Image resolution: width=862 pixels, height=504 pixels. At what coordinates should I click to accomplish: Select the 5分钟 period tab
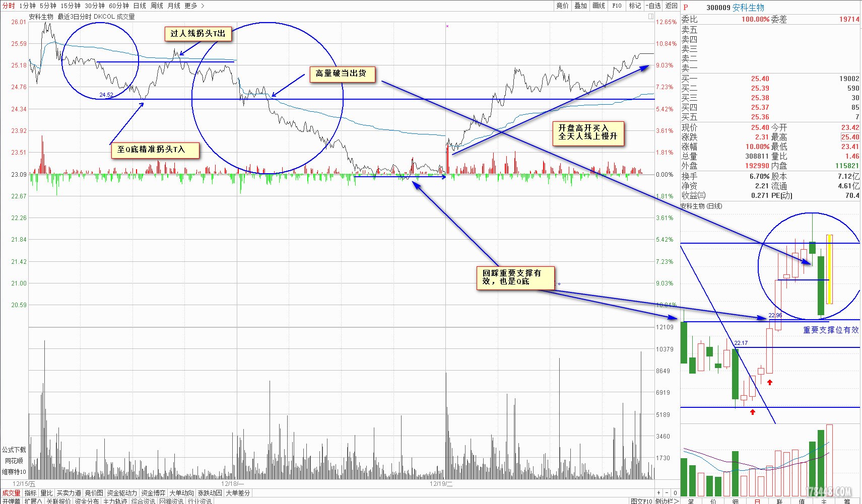(x=48, y=6)
